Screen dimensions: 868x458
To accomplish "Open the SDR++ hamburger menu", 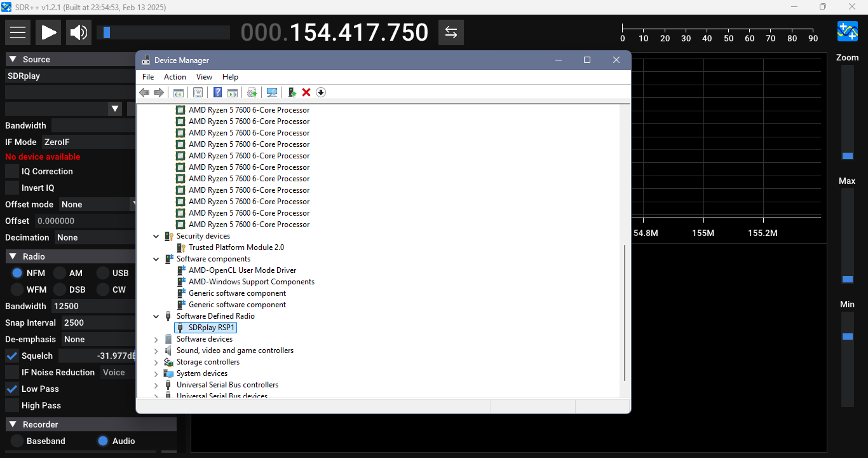I will 18,32.
